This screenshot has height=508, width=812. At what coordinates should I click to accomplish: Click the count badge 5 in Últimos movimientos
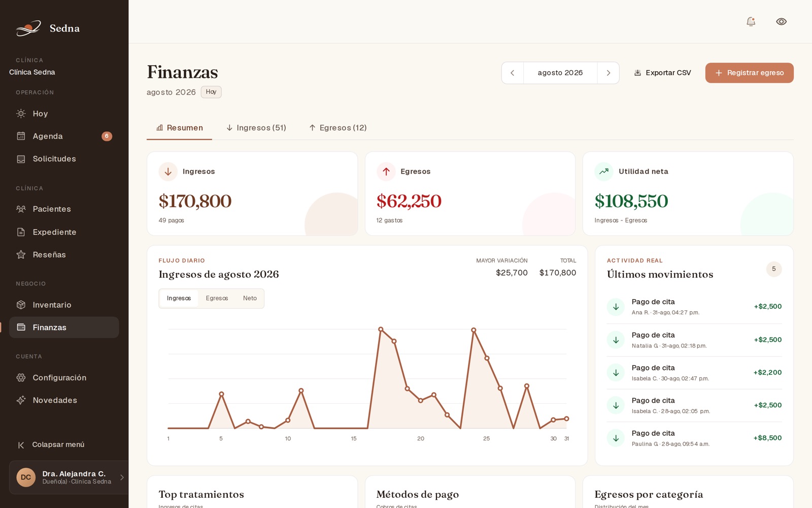pyautogui.click(x=773, y=269)
